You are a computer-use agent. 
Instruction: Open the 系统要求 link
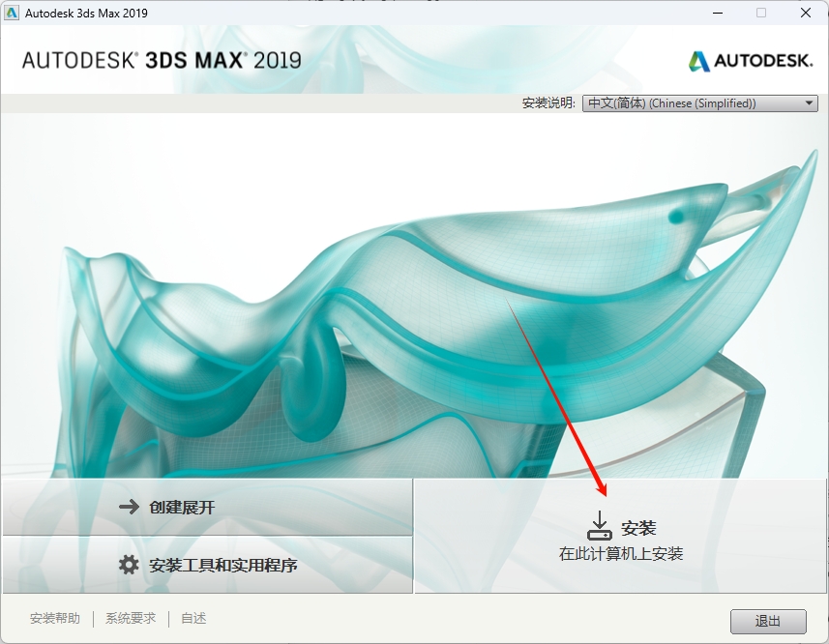(129, 618)
